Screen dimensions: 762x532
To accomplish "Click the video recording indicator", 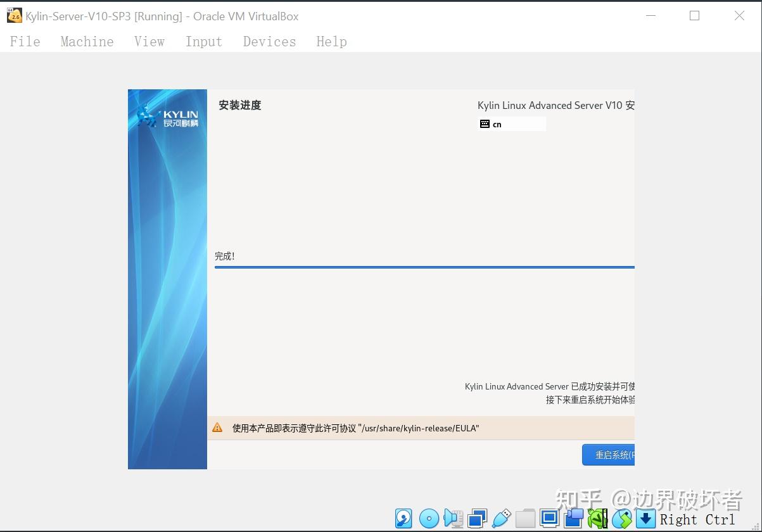I will pyautogui.click(x=573, y=518).
